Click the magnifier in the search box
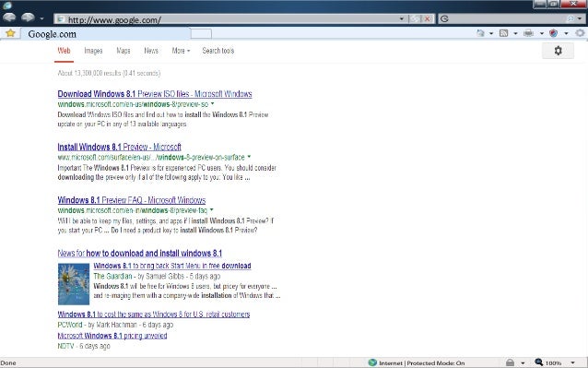This screenshot has width=588, height=368. (x=570, y=18)
